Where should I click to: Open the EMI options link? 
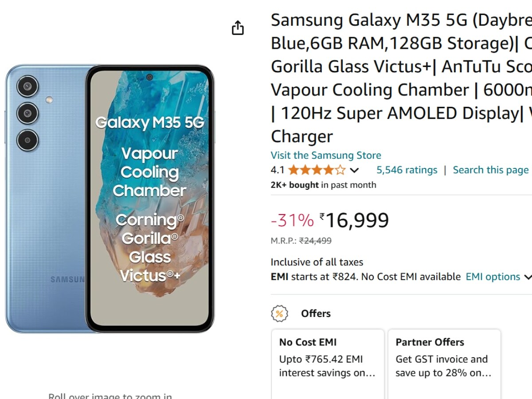493,277
